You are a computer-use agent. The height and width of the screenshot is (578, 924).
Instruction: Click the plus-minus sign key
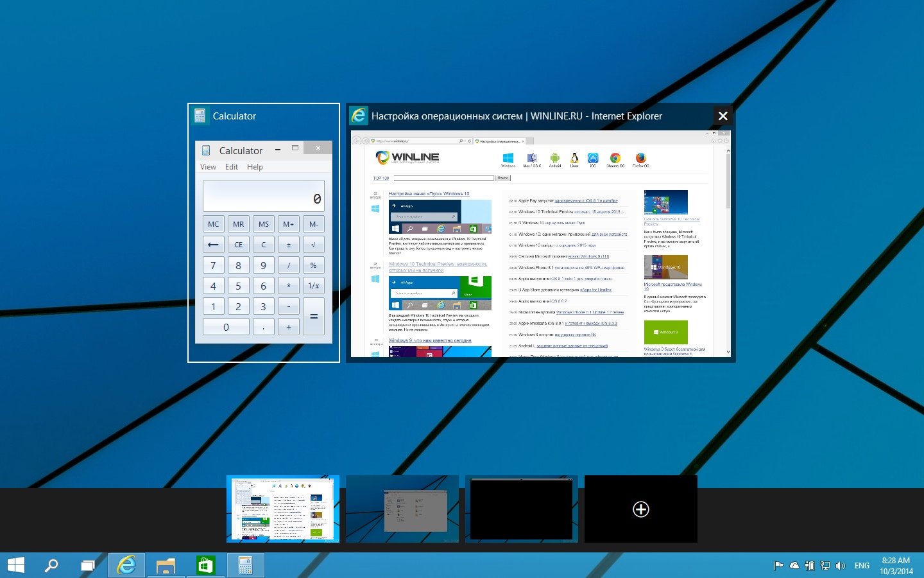[289, 245]
